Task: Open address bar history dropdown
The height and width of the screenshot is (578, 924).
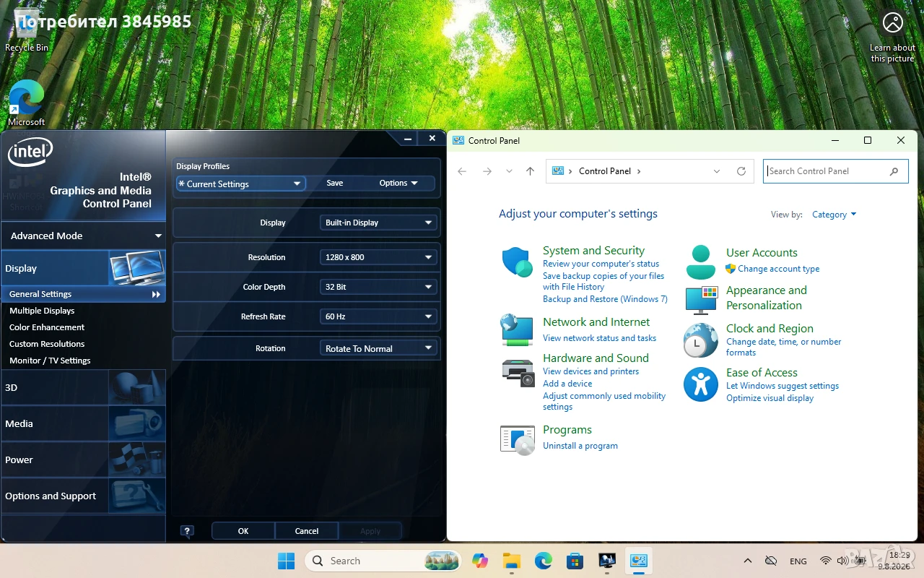Action: 717,171
